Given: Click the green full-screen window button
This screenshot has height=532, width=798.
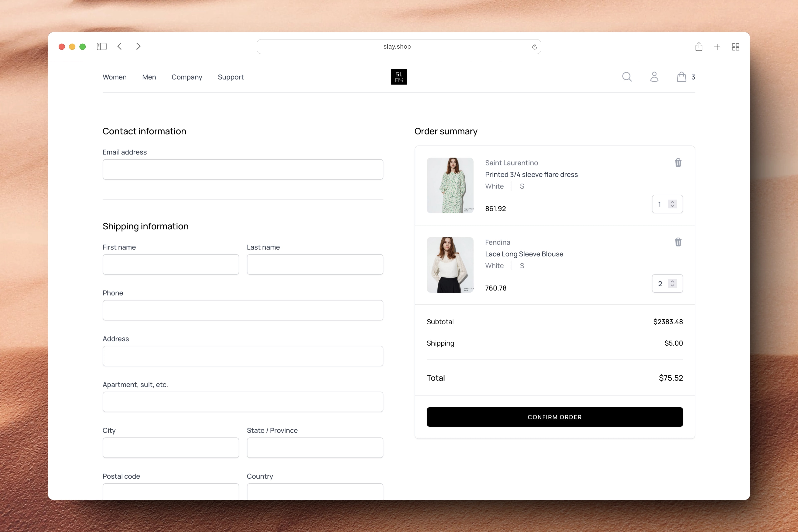Looking at the screenshot, I should tap(83, 47).
